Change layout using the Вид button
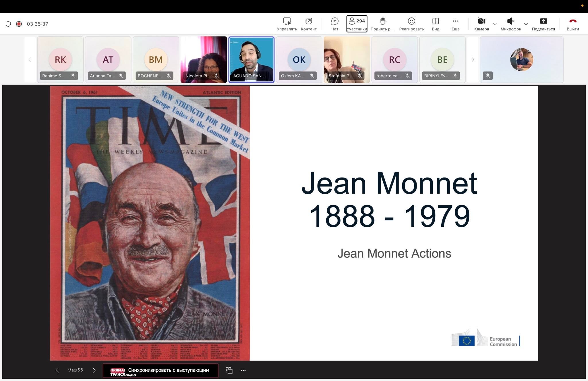This screenshot has width=588, height=381. [x=436, y=24]
